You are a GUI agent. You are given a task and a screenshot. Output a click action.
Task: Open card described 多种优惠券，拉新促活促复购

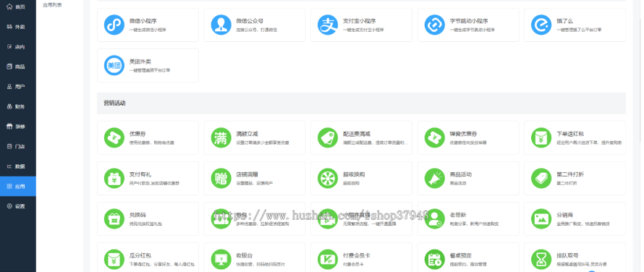(x=254, y=218)
